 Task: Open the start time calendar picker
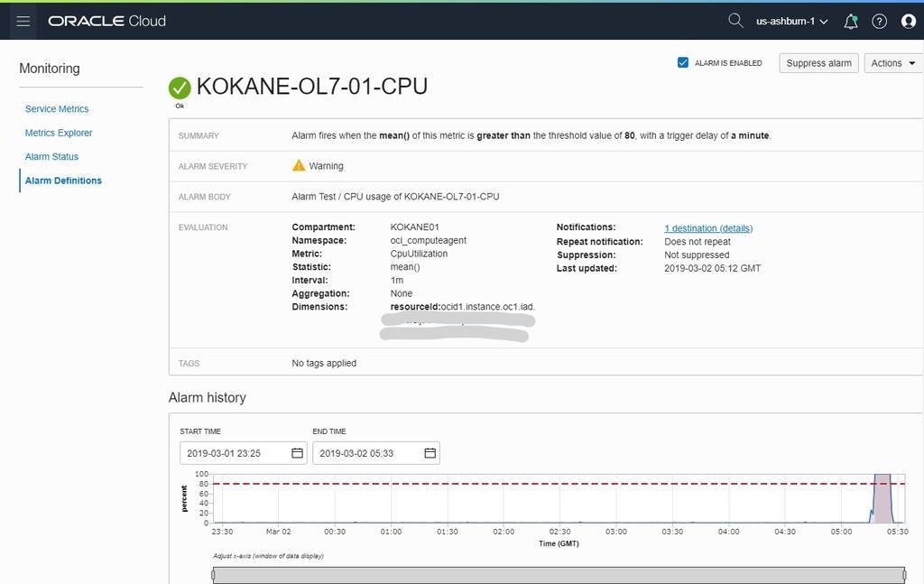pyautogui.click(x=297, y=452)
